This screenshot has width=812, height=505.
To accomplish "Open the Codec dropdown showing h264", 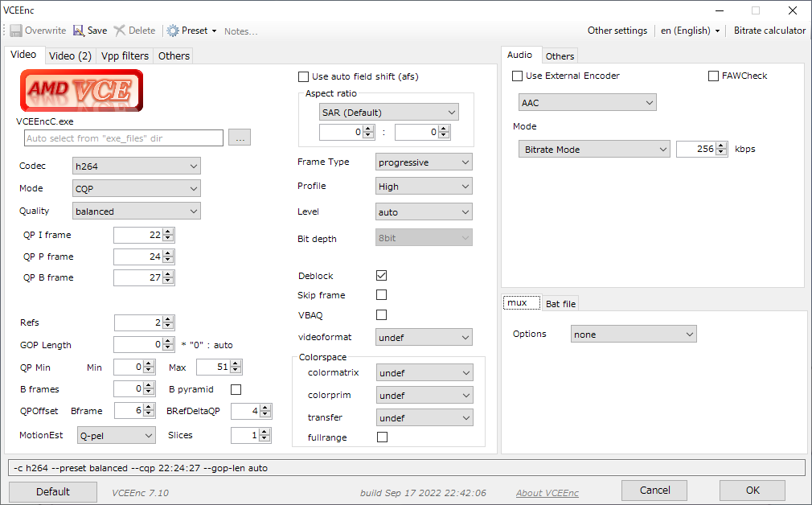I will [x=136, y=166].
